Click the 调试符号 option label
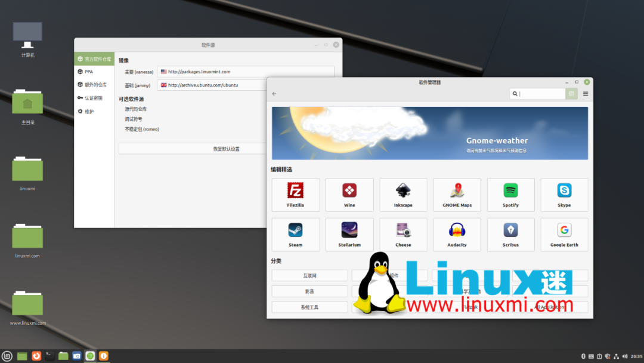Screen dimensions: 644x363 pos(134,119)
